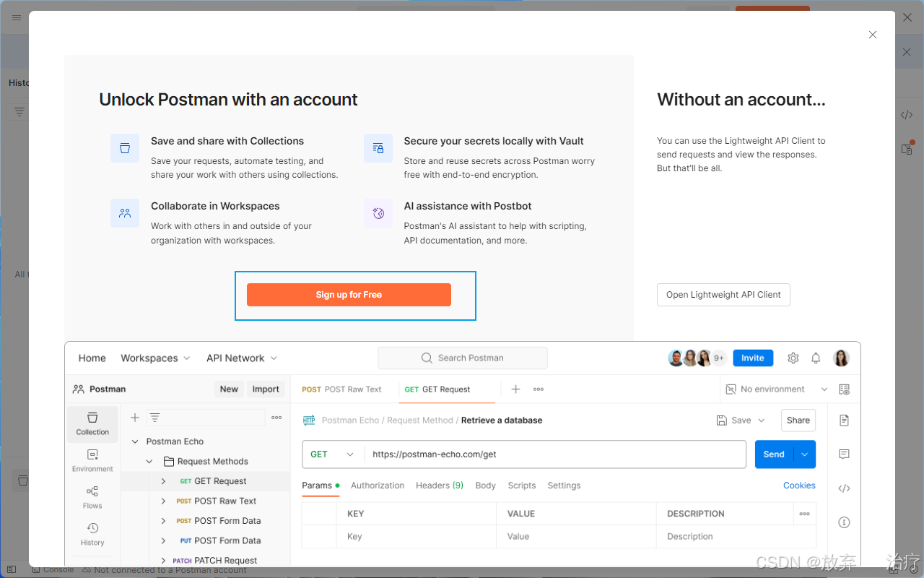Switch to the Authorization tab
The image size is (924, 578).
pyautogui.click(x=378, y=486)
